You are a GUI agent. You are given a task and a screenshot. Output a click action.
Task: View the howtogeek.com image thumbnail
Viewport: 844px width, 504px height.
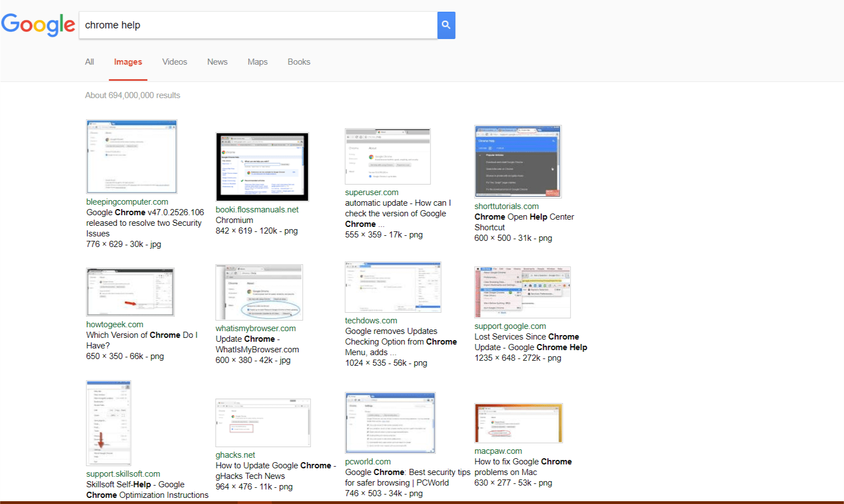click(x=131, y=292)
